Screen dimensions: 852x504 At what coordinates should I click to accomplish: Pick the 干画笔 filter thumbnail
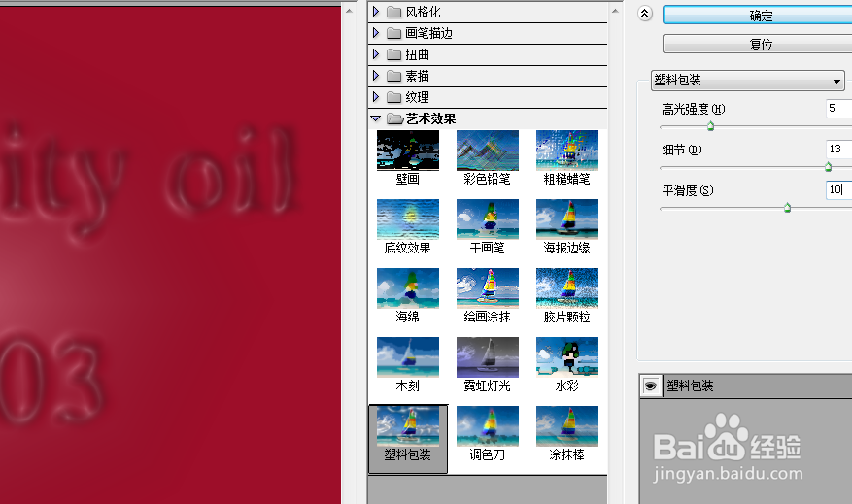[488, 219]
